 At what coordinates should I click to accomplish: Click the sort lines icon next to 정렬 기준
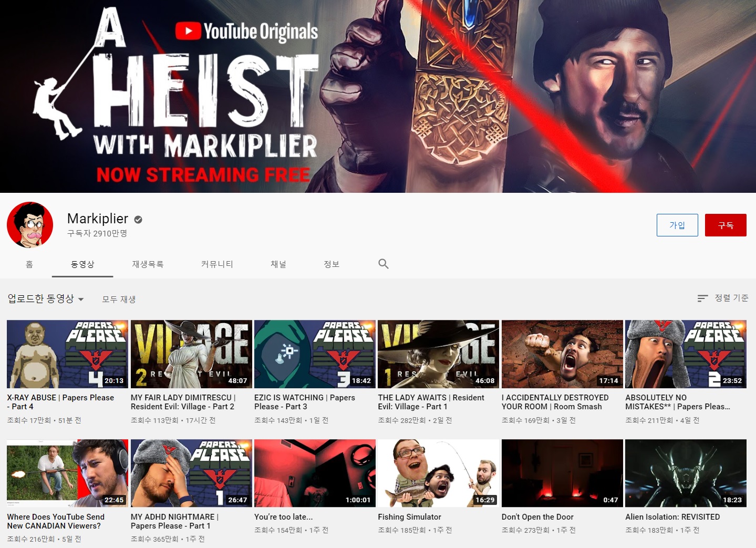[x=702, y=298]
